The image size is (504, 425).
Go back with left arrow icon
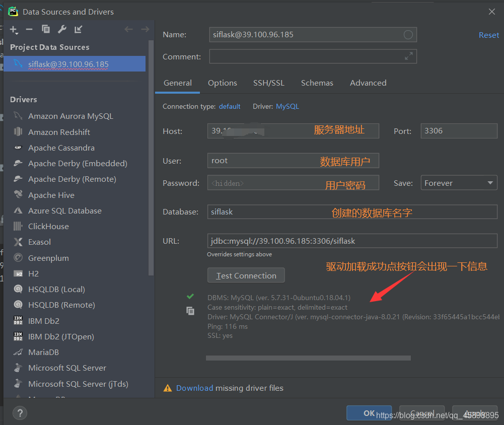click(128, 29)
